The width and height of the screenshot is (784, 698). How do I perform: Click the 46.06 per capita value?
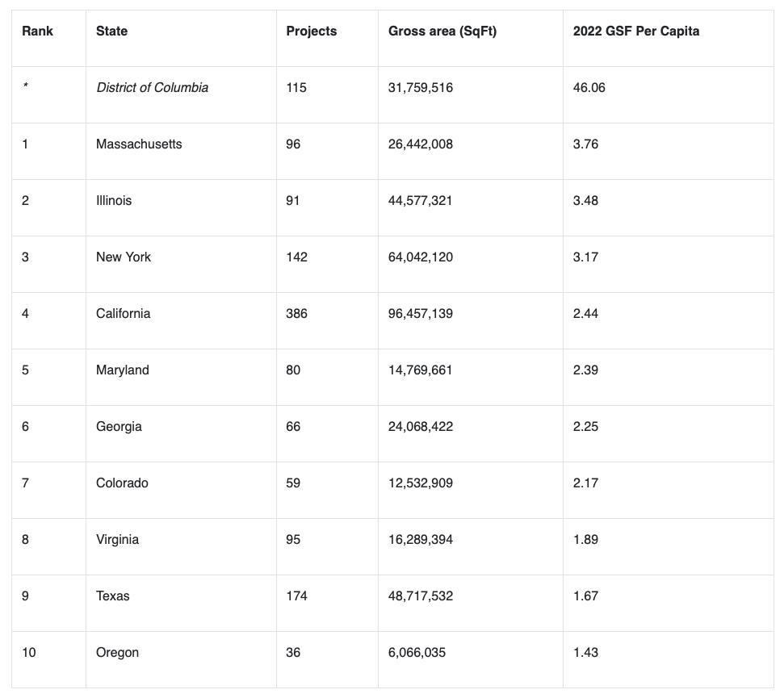coord(589,87)
